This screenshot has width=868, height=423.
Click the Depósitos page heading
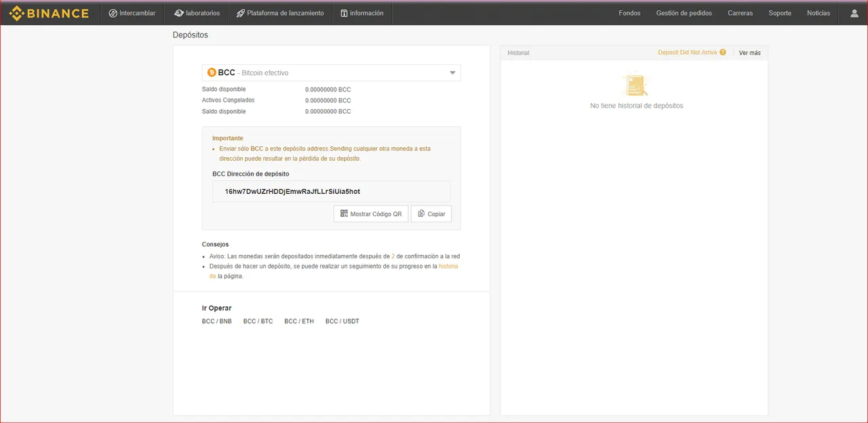click(191, 35)
